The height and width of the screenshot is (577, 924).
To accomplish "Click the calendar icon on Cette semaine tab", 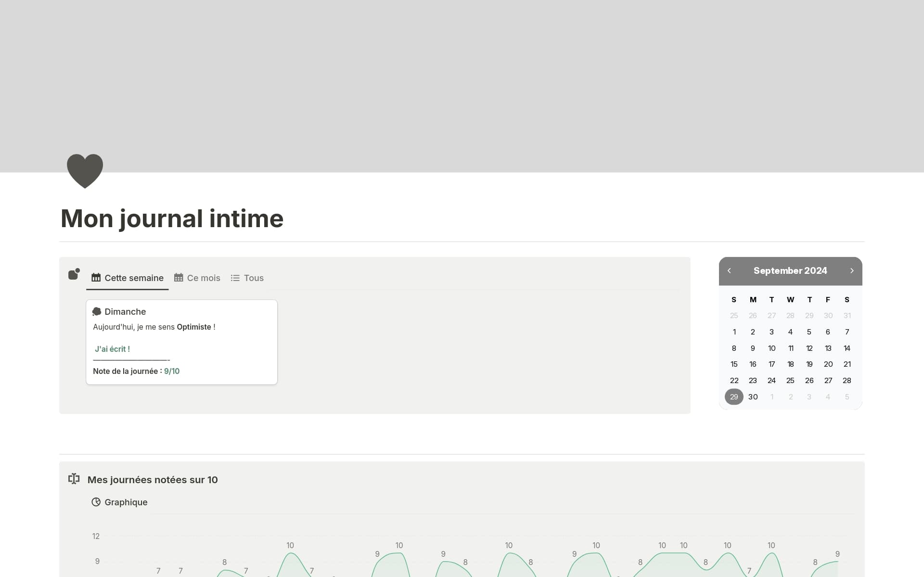I will 96,278.
